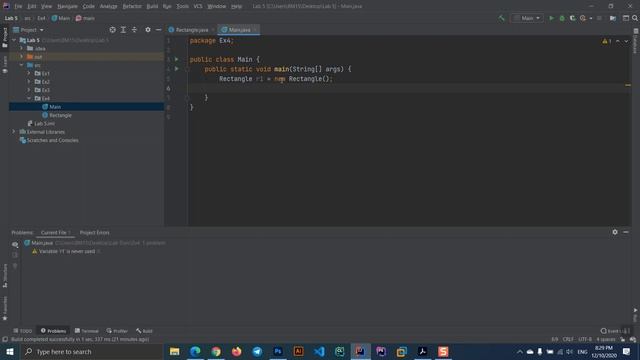
Task: Expand the Ex1 package
Action: coord(29,73)
